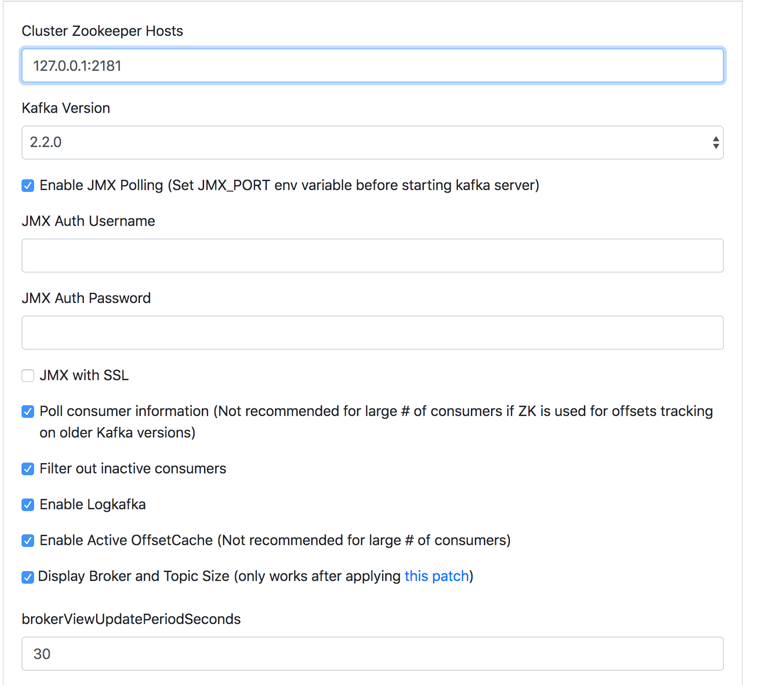
Task: Click the Kafka Version selector arrows
Action: point(716,143)
